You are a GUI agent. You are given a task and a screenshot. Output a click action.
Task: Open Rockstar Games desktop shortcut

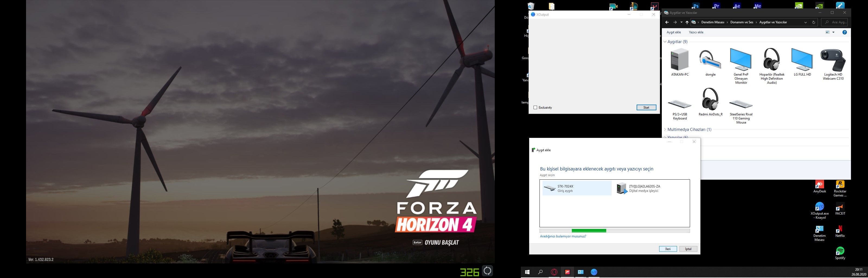click(840, 189)
